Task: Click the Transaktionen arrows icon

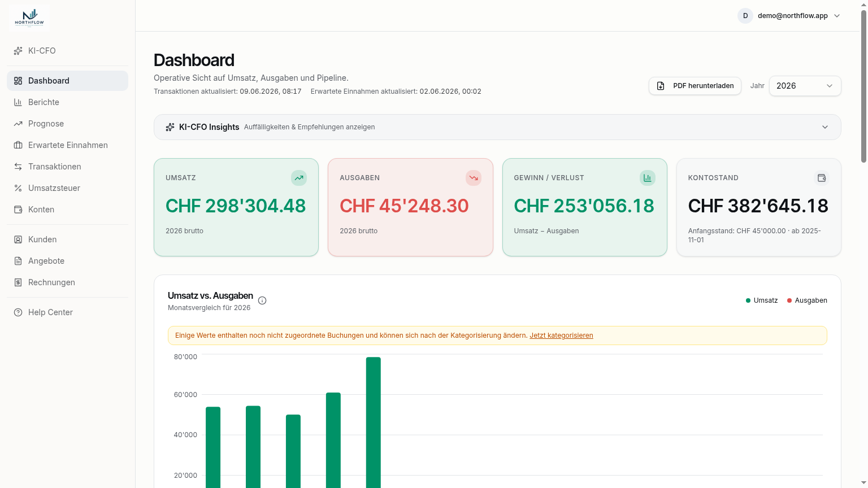Action: (x=18, y=167)
